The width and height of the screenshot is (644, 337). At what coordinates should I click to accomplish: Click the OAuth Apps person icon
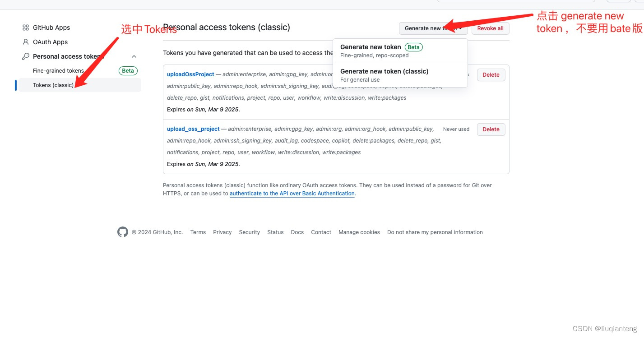(26, 42)
